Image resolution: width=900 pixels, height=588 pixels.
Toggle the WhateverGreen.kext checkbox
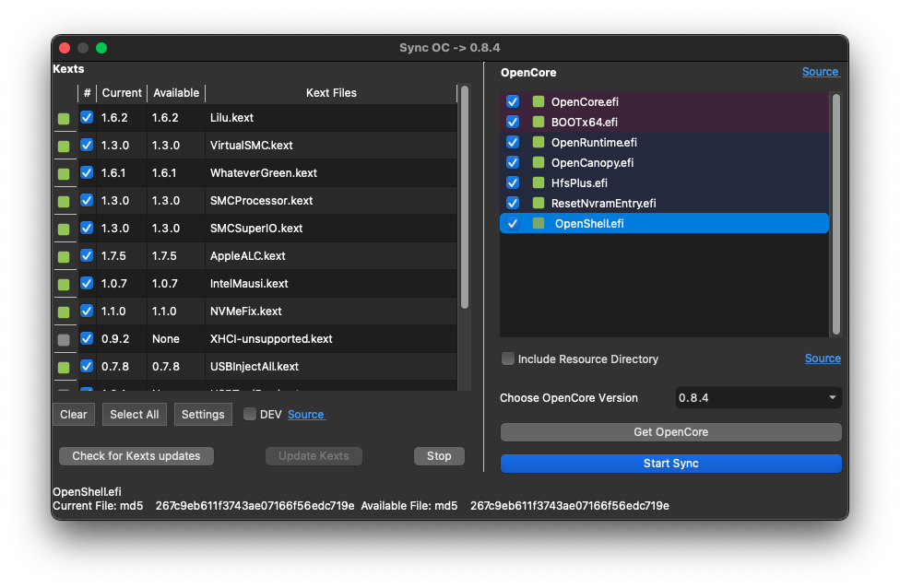87,172
